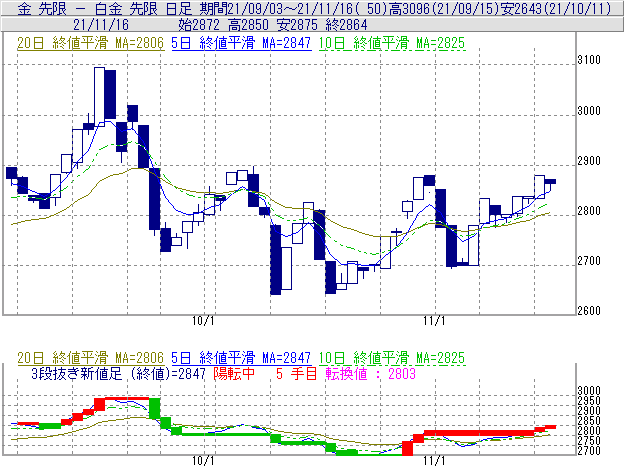Click the 10/1 date label under the lower chart
Image resolution: width=624 pixels, height=475 pixels.
coord(203,461)
